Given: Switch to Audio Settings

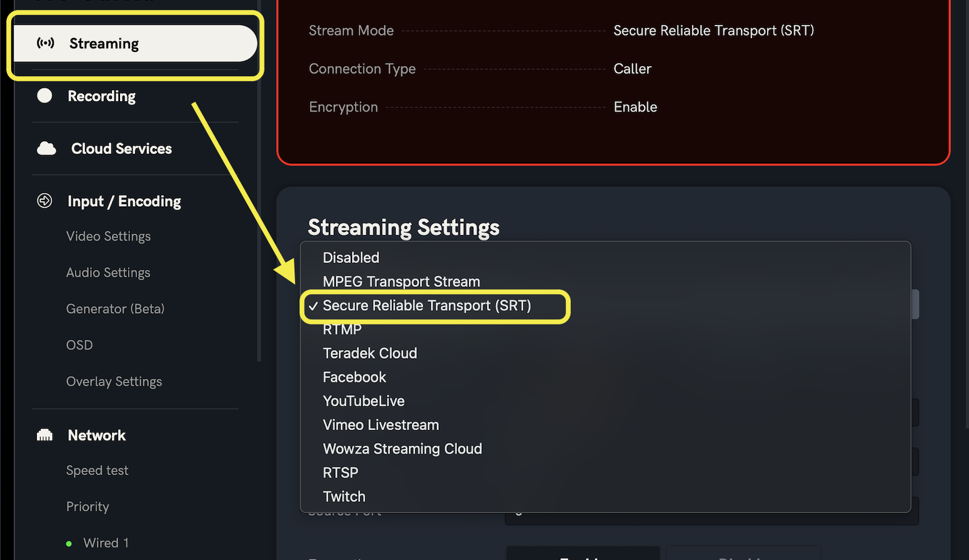Looking at the screenshot, I should click(108, 272).
